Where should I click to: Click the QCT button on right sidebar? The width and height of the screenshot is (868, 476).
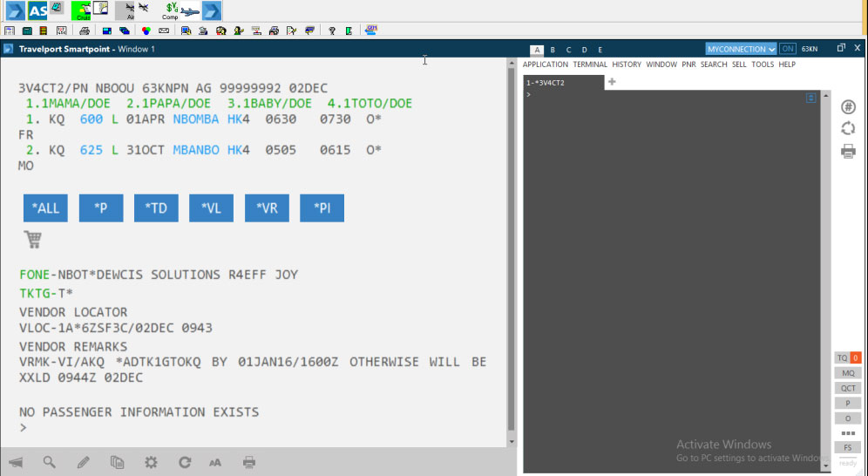847,388
